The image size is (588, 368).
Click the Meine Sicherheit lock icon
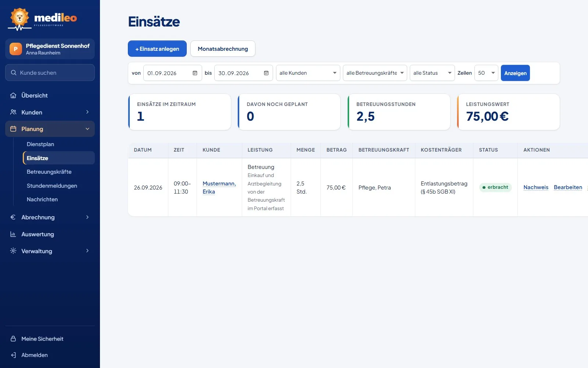coord(13,339)
